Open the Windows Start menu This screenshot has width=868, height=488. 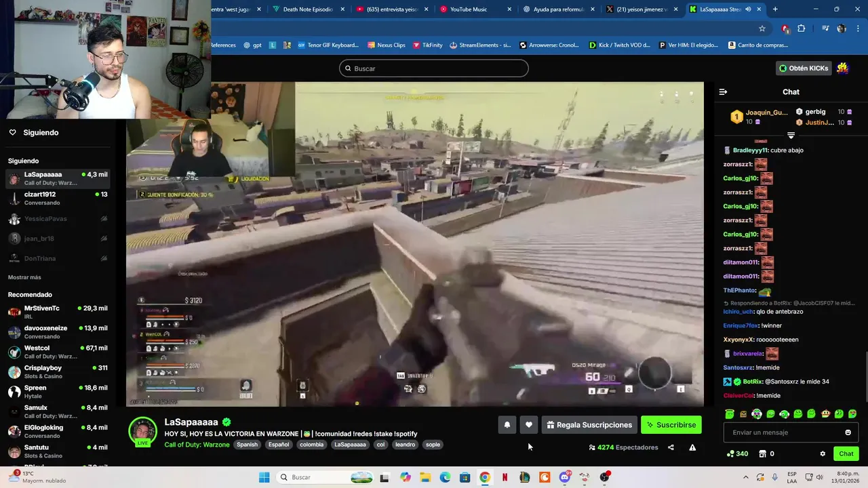pos(264,477)
